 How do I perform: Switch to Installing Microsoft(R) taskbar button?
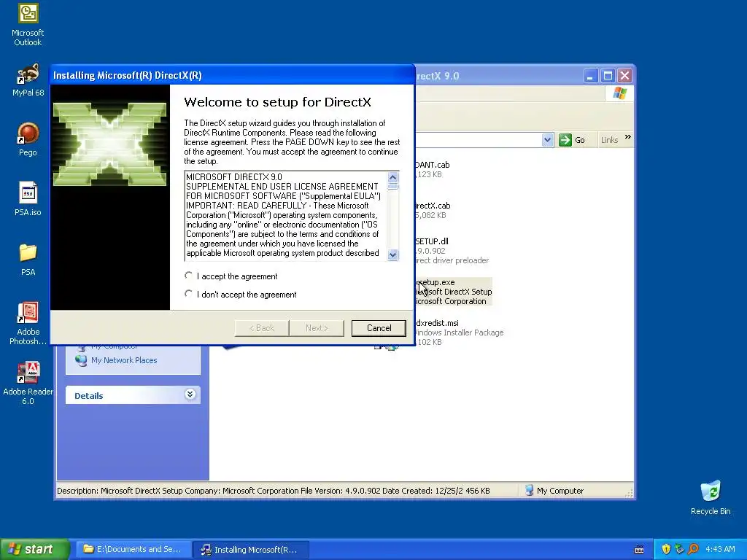251,550
